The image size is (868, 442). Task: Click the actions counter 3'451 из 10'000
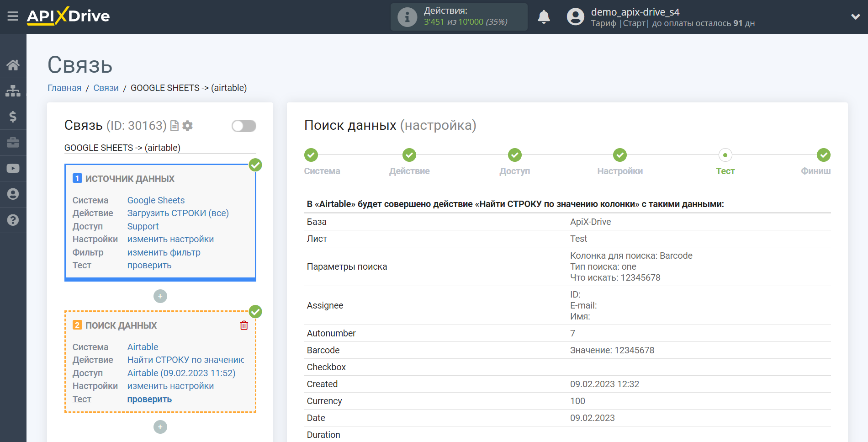tap(466, 22)
